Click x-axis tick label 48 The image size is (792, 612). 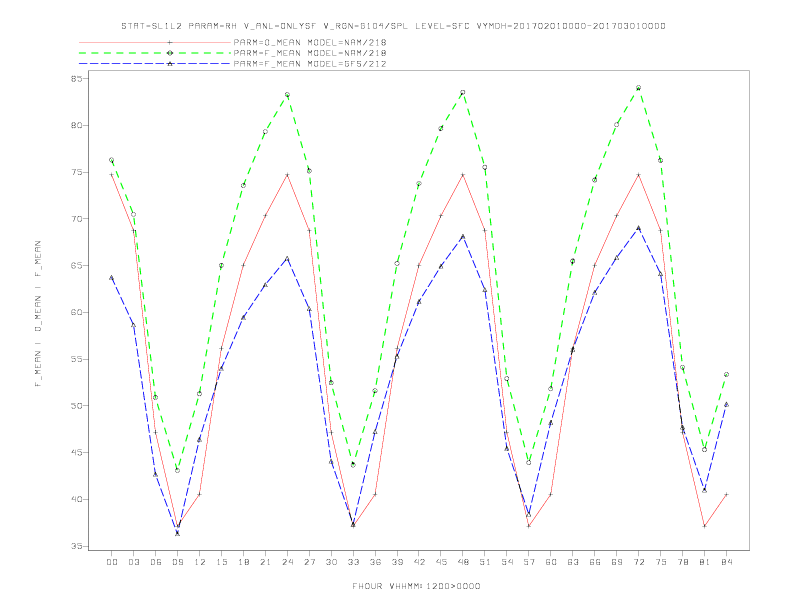(x=463, y=562)
